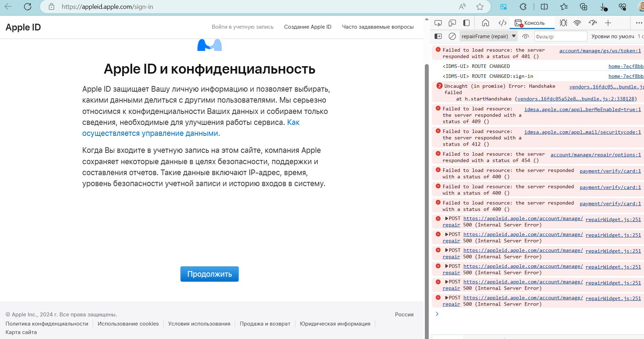Go back with the browser arrow
This screenshot has height=339, width=644.
click(8, 7)
